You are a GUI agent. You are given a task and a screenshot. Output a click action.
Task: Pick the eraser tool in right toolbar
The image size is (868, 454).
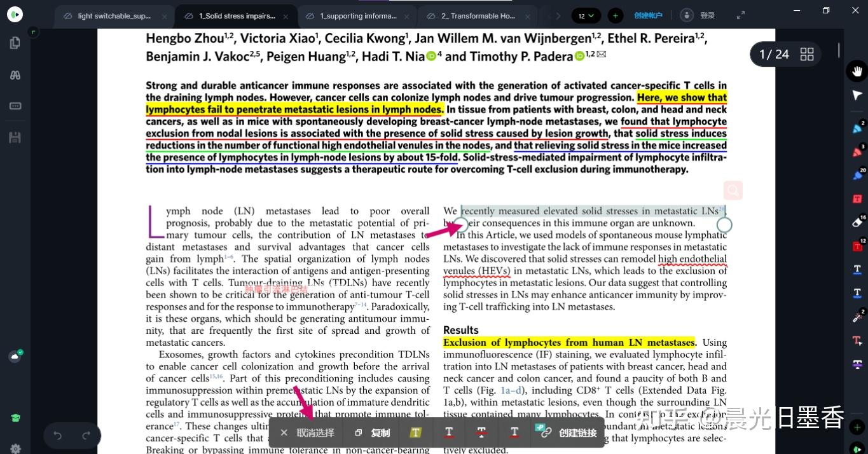point(857,222)
